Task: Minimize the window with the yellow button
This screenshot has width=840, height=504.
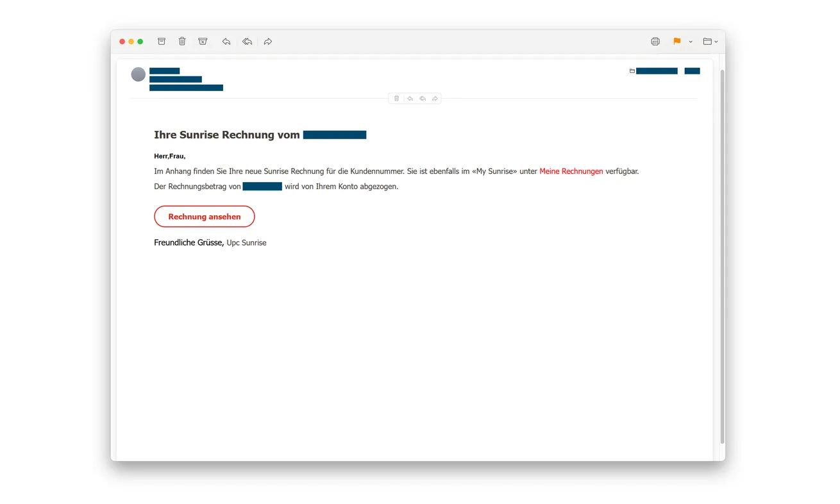Action: point(131,42)
